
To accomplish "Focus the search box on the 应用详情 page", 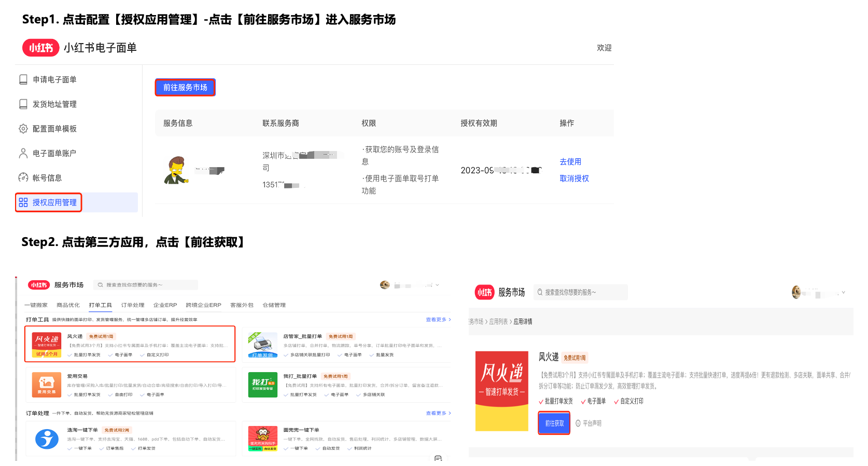I will [x=581, y=292].
